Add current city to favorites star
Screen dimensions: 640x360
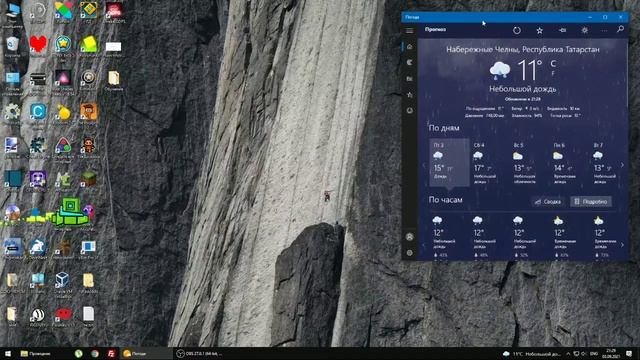[540, 30]
